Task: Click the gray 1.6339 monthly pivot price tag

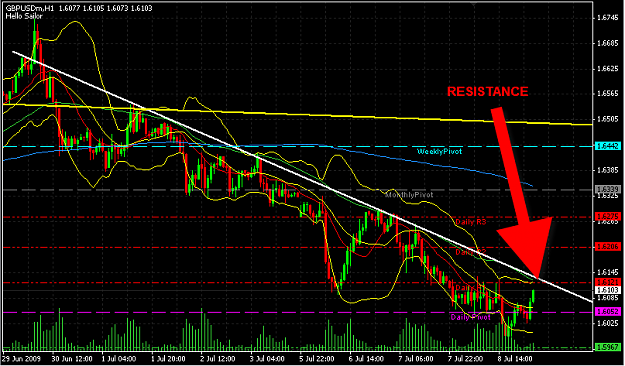Action: (608, 189)
